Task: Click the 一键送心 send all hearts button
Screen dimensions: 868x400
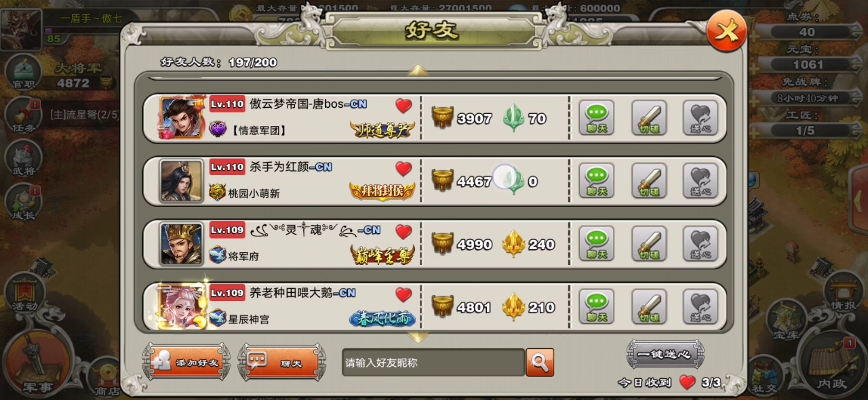Action: 665,354
